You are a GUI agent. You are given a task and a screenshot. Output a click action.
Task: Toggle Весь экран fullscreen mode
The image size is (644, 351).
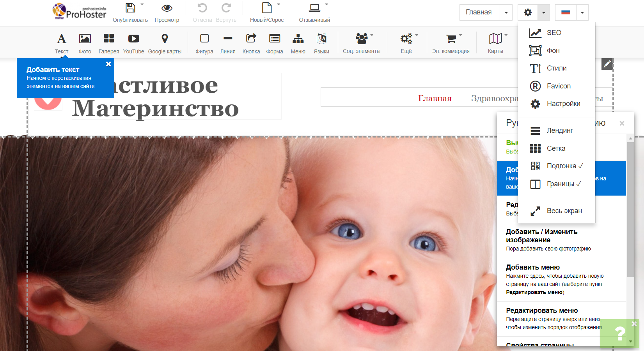click(x=564, y=211)
